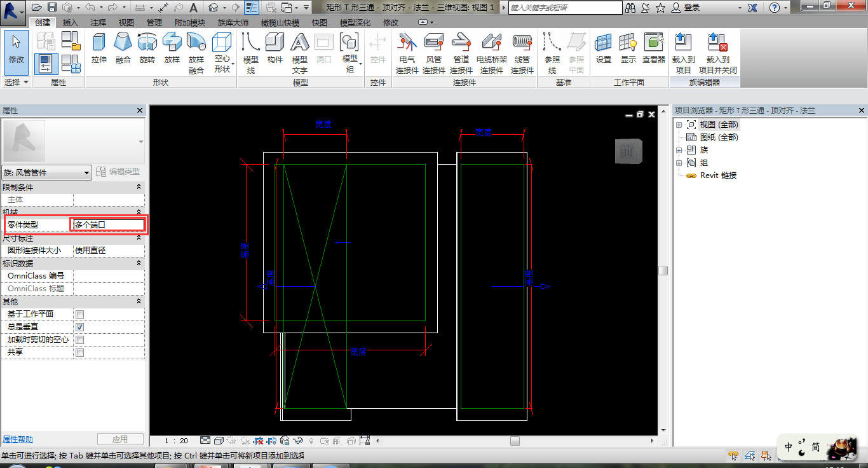This screenshot has height=468, width=868.
Task: Select the 拉伸 extrusion tool
Action: pyautogui.click(x=99, y=48)
